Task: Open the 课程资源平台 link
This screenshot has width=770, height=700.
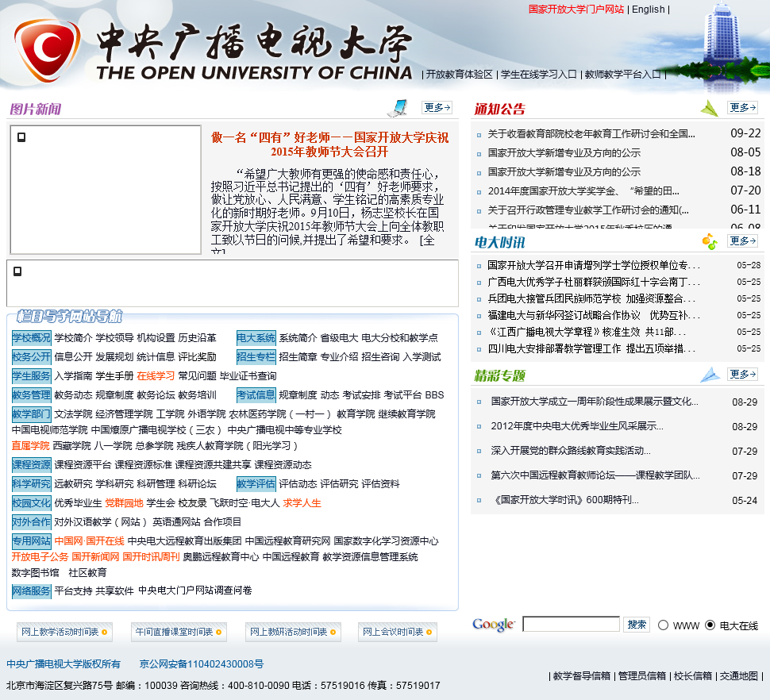Action: (x=83, y=464)
